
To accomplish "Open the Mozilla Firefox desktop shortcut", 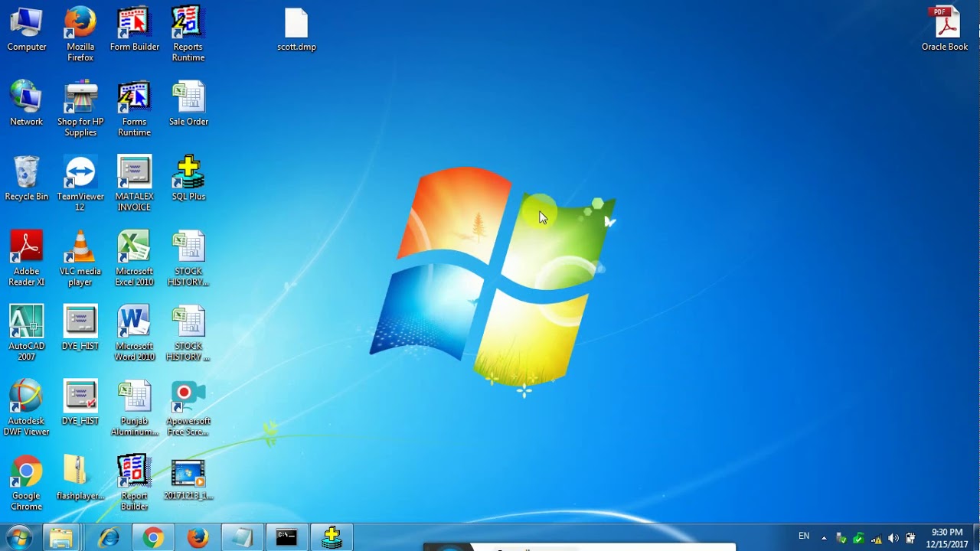I will pyautogui.click(x=80, y=34).
